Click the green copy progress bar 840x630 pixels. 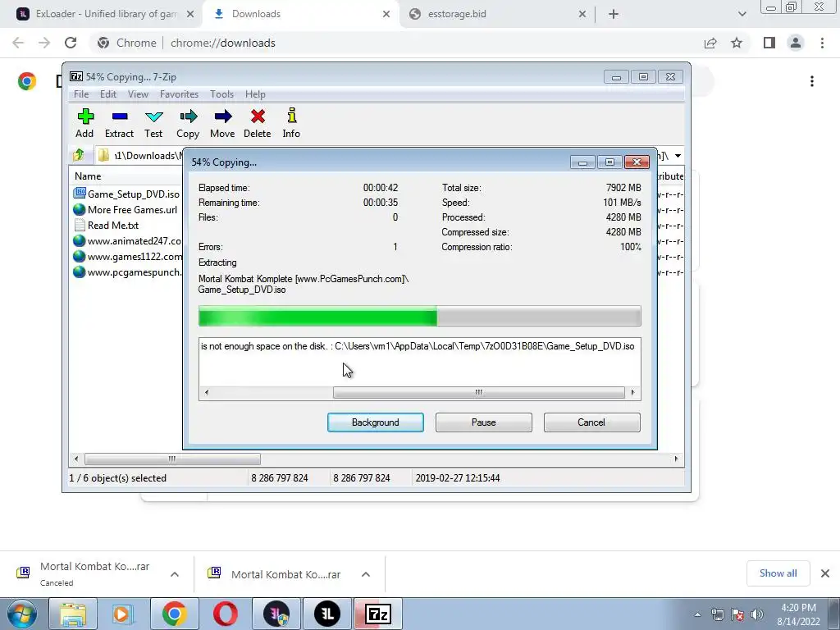(419, 316)
